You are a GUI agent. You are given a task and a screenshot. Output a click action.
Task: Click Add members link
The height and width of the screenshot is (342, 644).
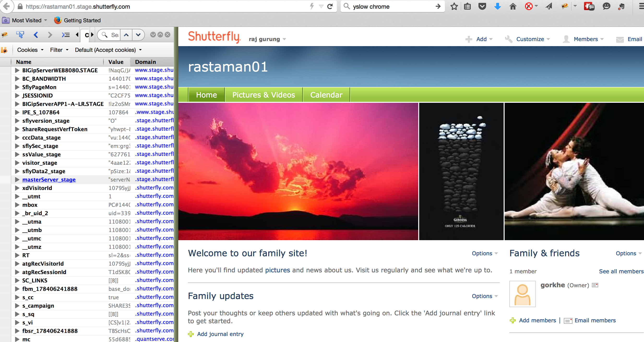point(537,320)
